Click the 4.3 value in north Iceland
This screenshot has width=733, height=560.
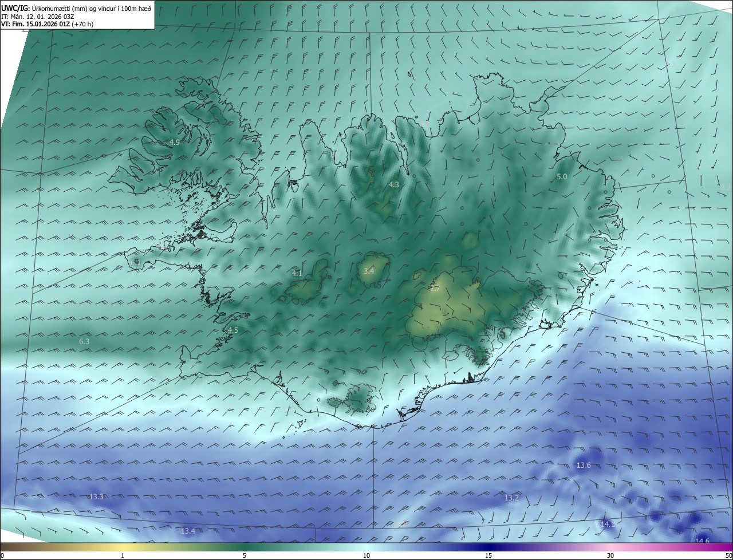pos(393,184)
